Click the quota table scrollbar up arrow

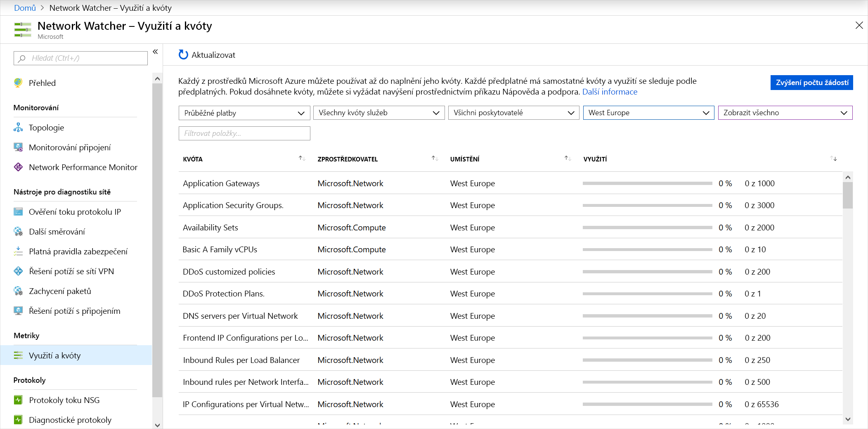click(x=848, y=177)
